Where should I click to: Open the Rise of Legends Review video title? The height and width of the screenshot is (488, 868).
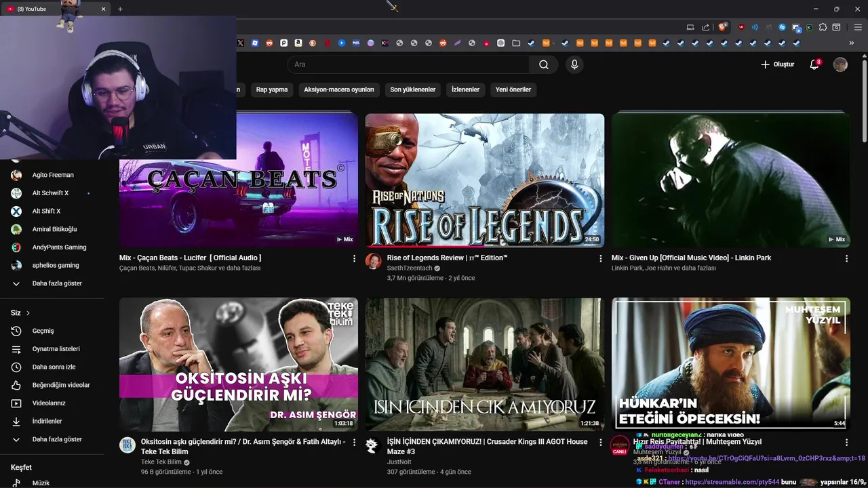coord(447,258)
